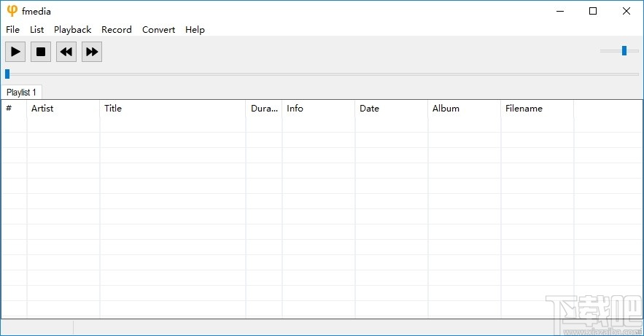This screenshot has width=644, height=336.
Task: Click the rewind/previous track button
Action: pyautogui.click(x=66, y=52)
